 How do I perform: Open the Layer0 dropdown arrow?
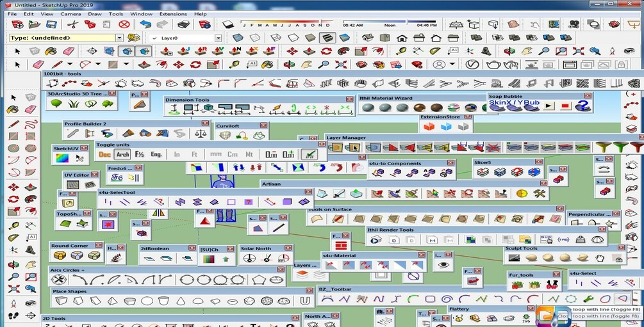218,38
